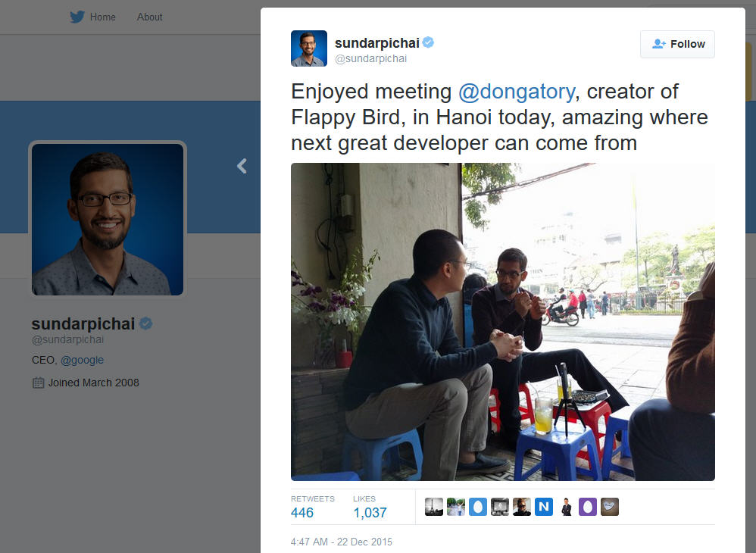756x553 pixels.
Task: Open the Home menu item
Action: (103, 17)
